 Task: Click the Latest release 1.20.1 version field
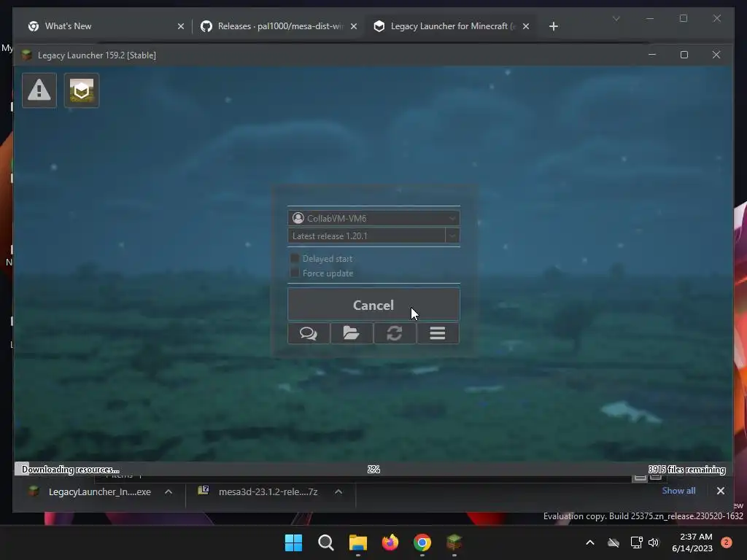pyautogui.click(x=366, y=236)
